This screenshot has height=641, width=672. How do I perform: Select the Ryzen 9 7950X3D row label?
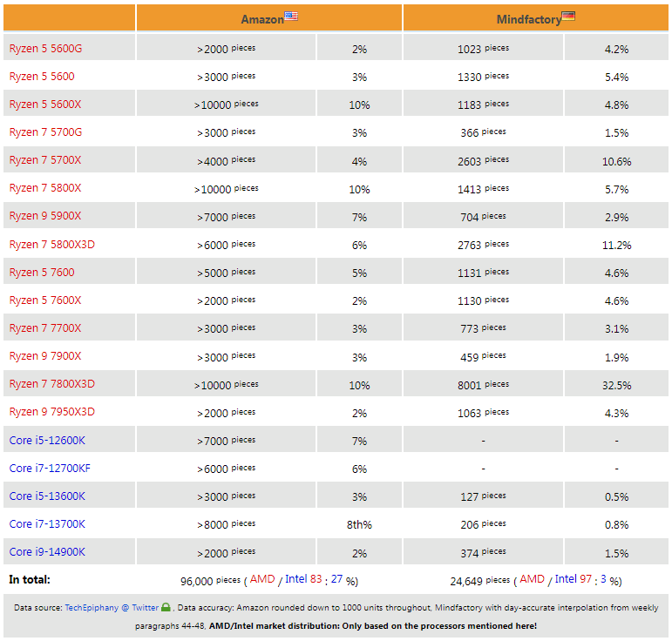click(51, 411)
